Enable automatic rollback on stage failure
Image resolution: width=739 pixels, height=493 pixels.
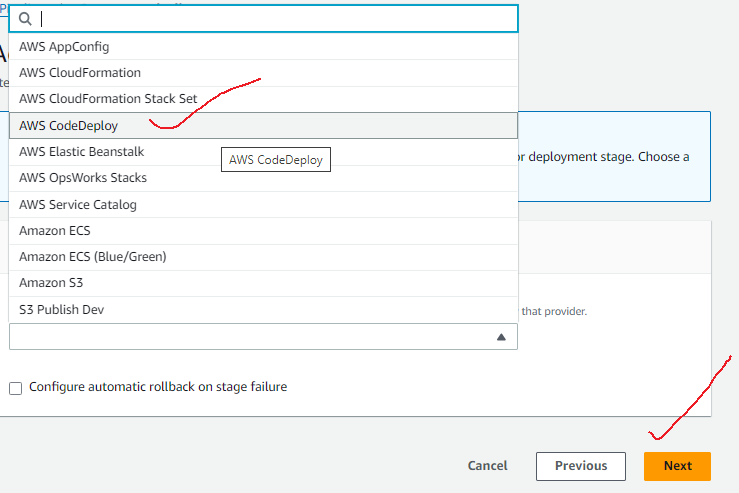[16, 388]
